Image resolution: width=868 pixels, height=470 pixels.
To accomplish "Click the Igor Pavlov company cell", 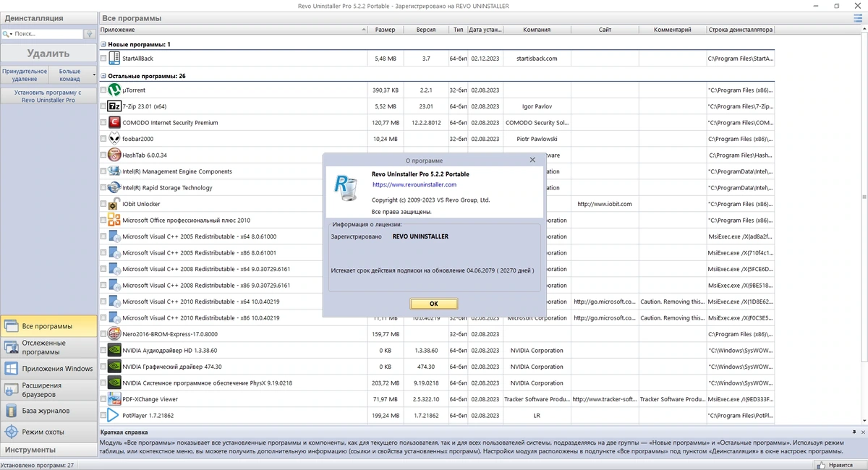I will [x=537, y=107].
